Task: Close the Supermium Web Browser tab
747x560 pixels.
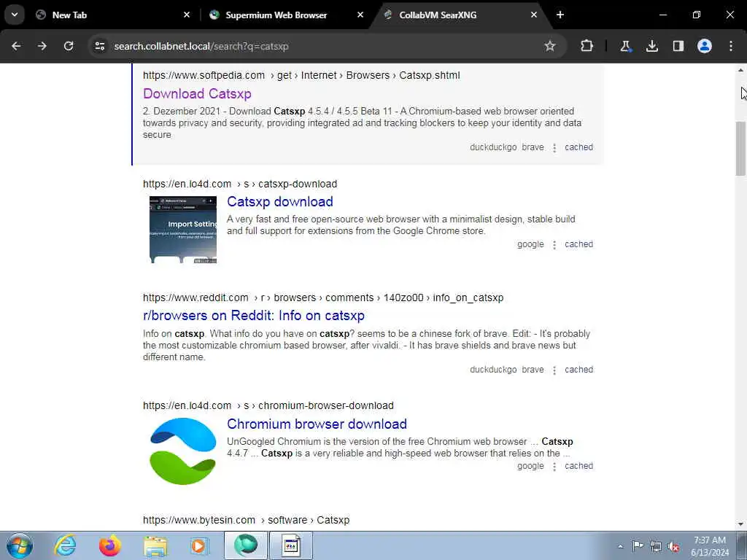Action: 360,15
